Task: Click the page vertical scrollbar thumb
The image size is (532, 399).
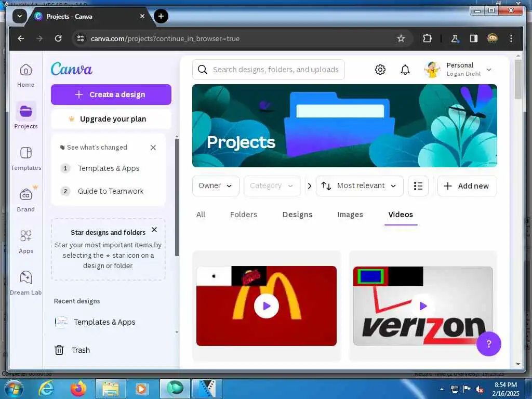Action: tap(518, 79)
